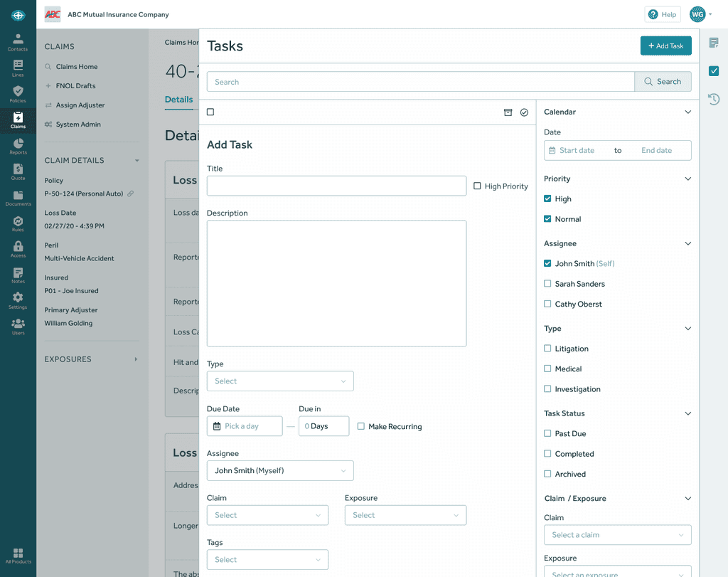Tick the select-all tasks checkbox
The image size is (728, 577).
210,112
